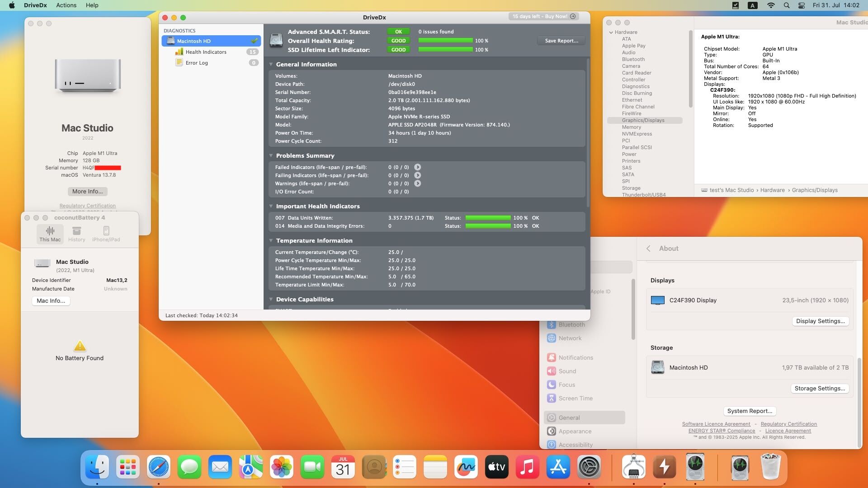Switch to History tab in coconutBattery
The image size is (868, 488).
[76, 234]
